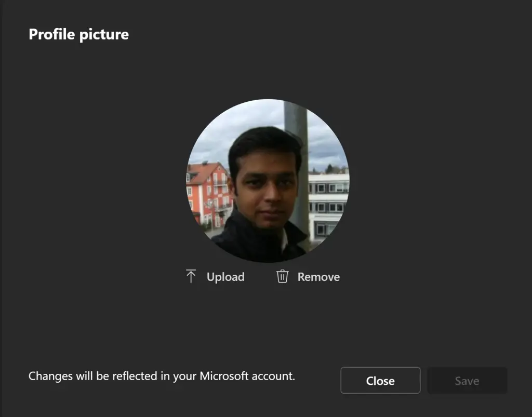Click the Close button
The image size is (532, 417).
click(x=380, y=380)
